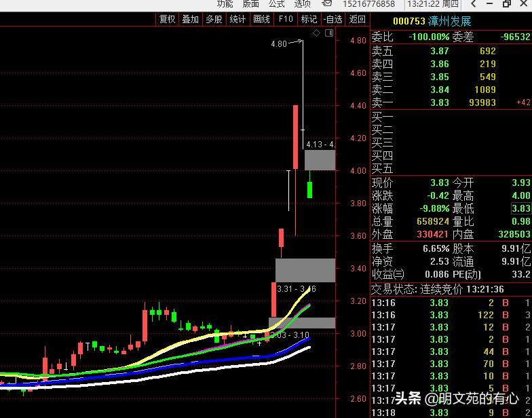Click the 委比 value -100.00%
The image size is (532, 418).
pos(429,37)
